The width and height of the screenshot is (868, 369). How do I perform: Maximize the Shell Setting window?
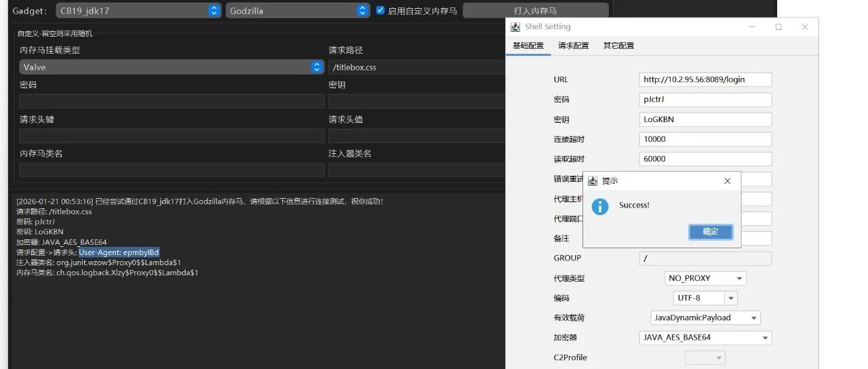(778, 27)
